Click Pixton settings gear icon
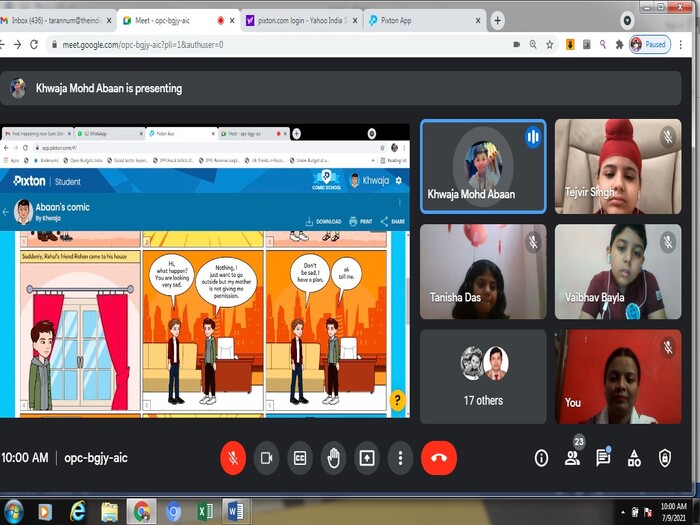Viewport: 700px width, 525px height. 399,180
